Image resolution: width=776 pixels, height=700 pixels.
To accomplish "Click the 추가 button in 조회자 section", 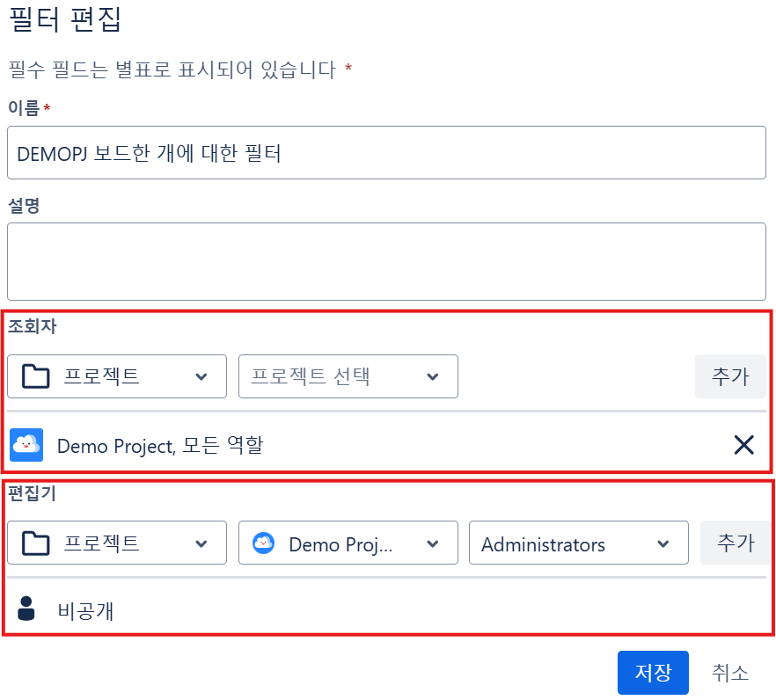I will [730, 376].
